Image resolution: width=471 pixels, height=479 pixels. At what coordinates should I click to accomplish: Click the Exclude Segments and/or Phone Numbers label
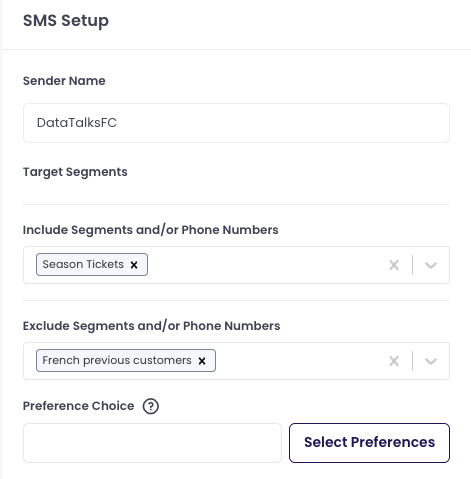pyautogui.click(x=151, y=326)
